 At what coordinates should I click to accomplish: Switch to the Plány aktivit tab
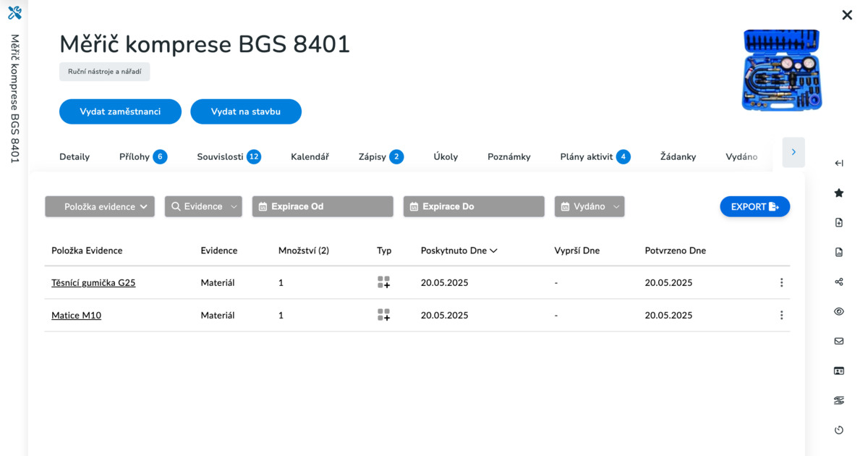(595, 156)
